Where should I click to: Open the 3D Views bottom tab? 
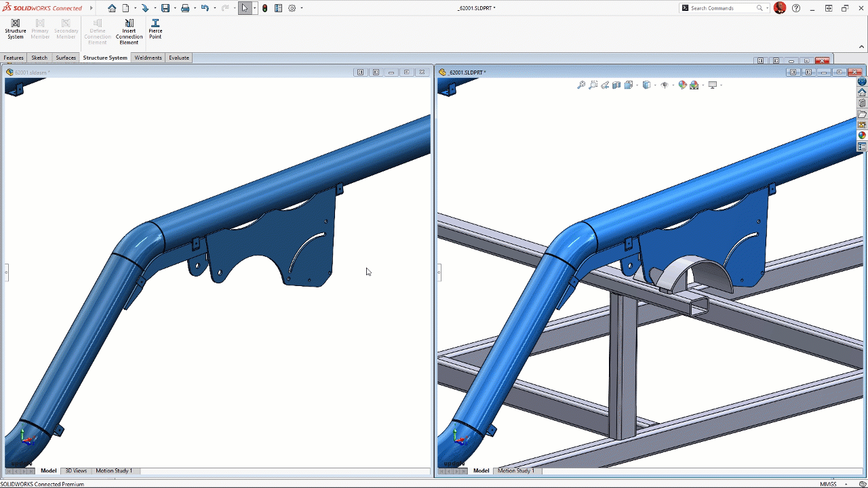(x=76, y=470)
